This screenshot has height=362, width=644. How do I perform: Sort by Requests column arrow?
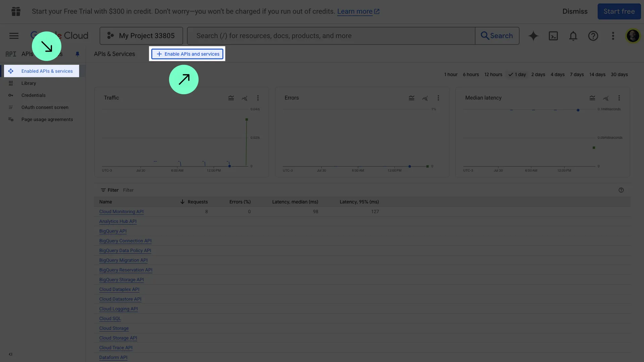point(182,202)
